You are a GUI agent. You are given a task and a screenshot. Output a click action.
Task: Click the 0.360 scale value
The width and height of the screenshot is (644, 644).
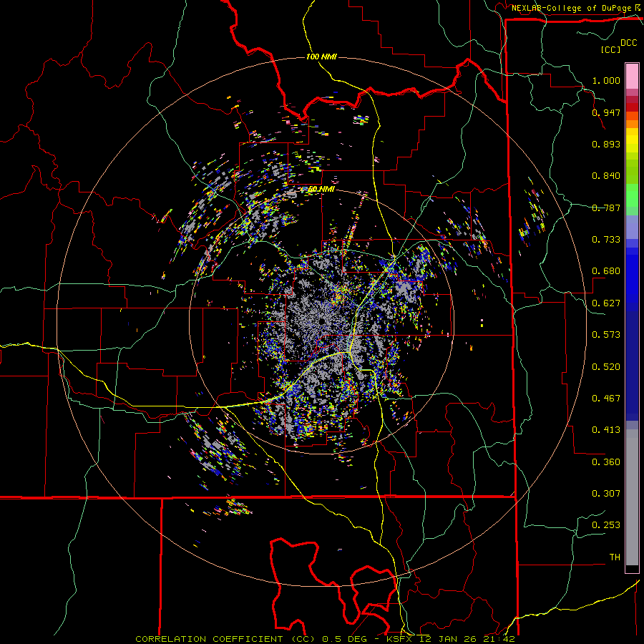coord(606,462)
